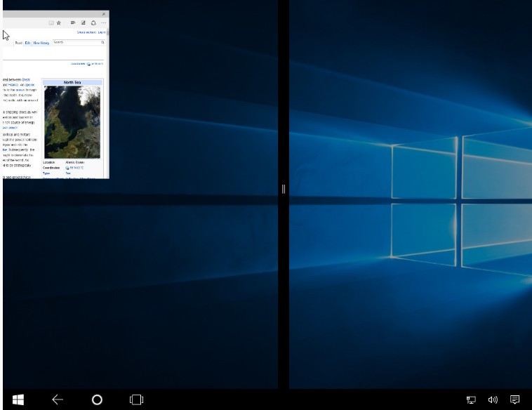Open the Edge Hub panel

pos(73,22)
